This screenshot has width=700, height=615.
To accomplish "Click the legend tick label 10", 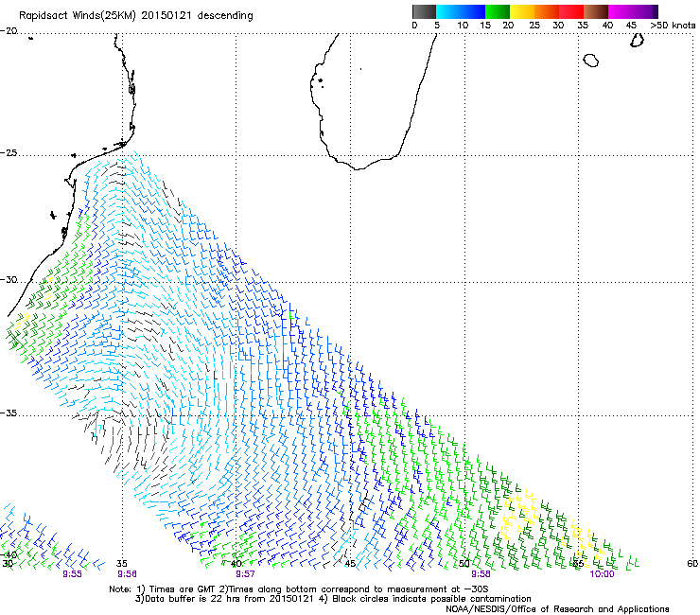I will point(463,25).
